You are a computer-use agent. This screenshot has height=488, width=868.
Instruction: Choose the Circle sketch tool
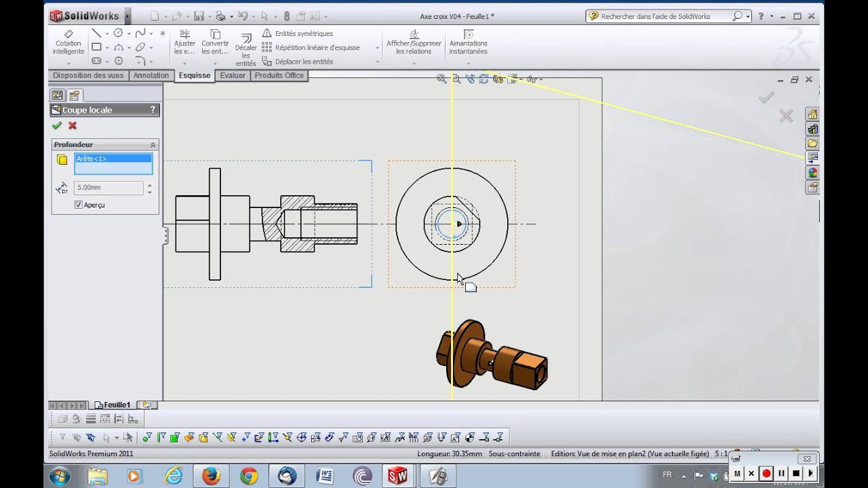[118, 33]
